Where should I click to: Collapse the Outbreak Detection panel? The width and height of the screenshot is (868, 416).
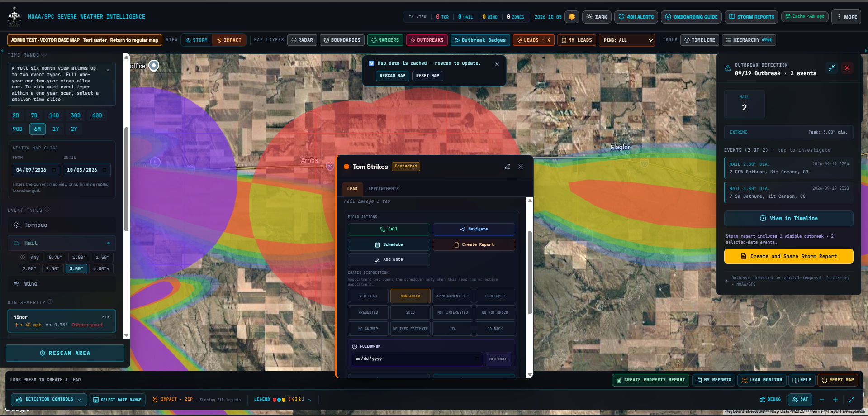(x=832, y=68)
